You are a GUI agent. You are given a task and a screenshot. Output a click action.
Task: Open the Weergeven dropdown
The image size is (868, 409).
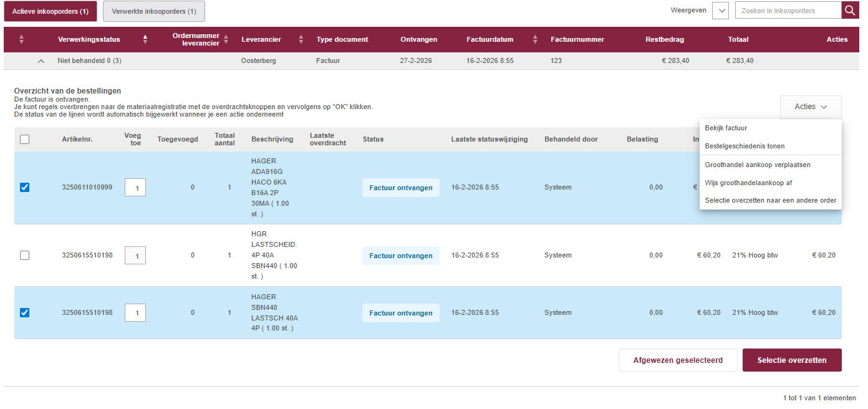pos(720,11)
